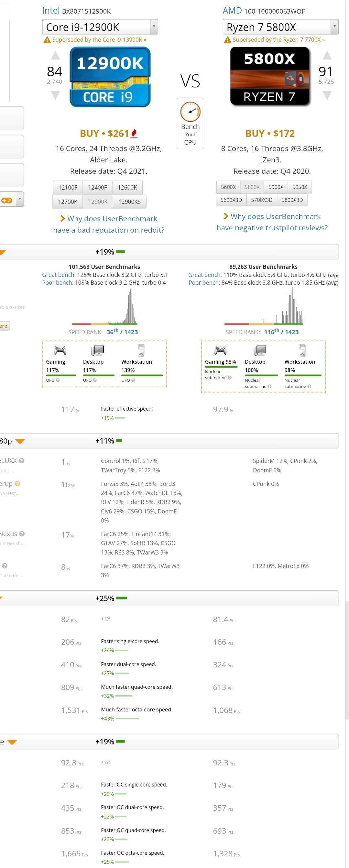Click the red flame icon next to $261
Image resolution: width=349 pixels, height=868 pixels.
point(134,133)
